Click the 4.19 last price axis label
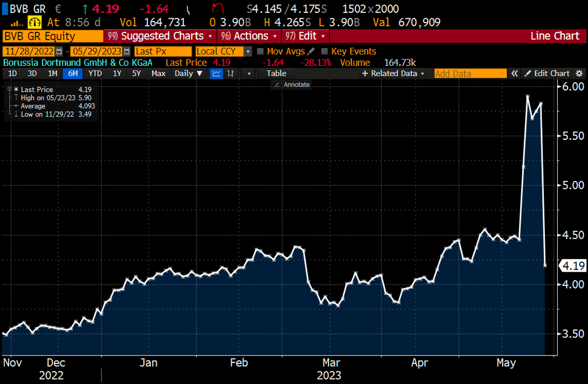The image size is (588, 384). coord(572,266)
